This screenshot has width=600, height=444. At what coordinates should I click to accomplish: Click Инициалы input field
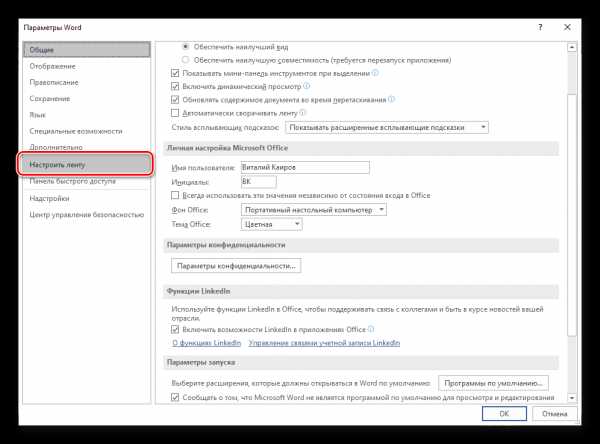tap(259, 182)
